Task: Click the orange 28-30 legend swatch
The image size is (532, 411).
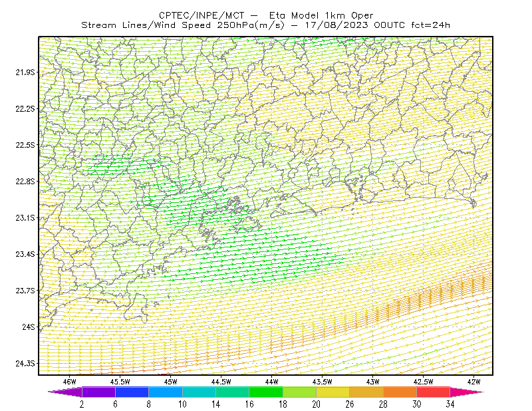Action: (400, 392)
